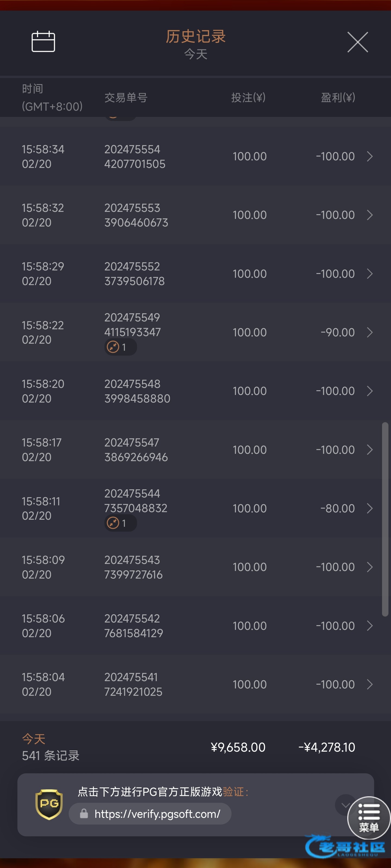Open the floating 菜单 menu button

coord(369,818)
